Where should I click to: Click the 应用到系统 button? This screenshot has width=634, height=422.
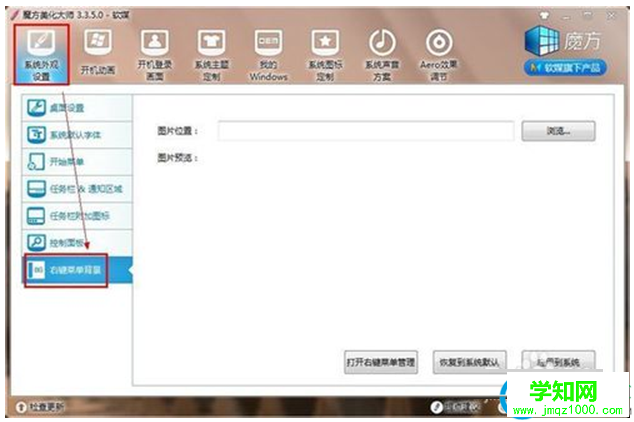coord(558,362)
